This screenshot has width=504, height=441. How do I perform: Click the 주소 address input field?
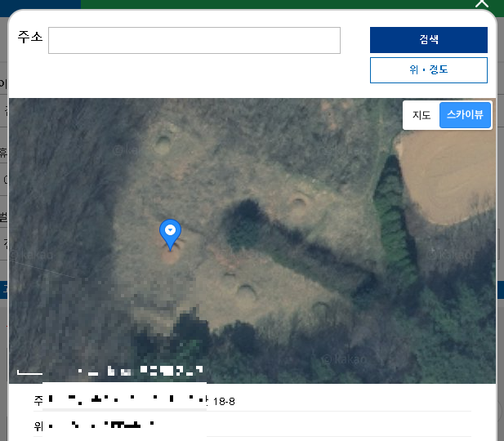(x=194, y=41)
